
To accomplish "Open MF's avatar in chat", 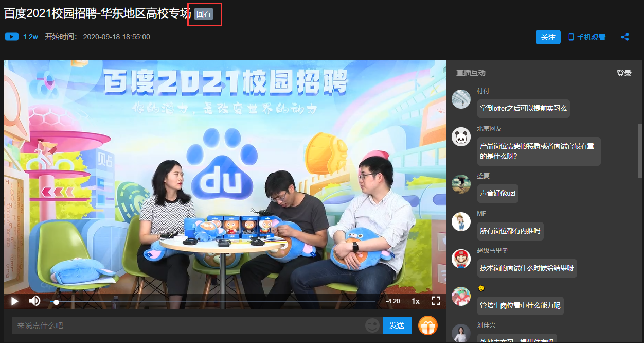I will coord(461,221).
